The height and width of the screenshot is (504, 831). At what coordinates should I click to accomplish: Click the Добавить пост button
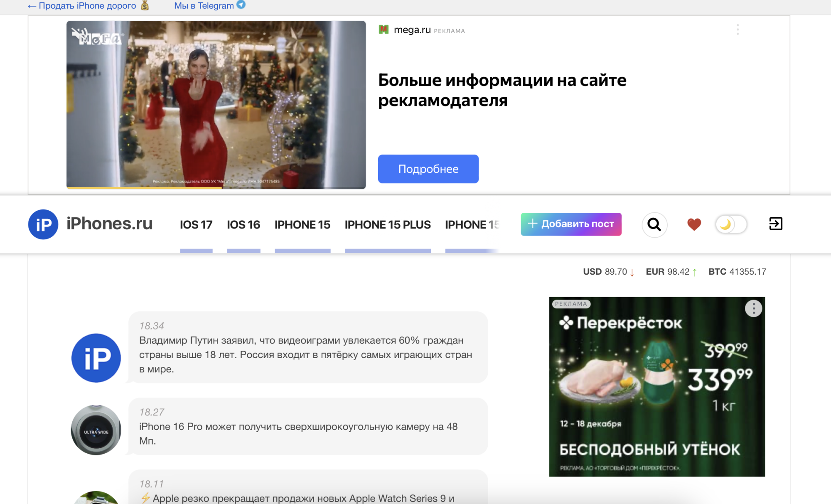click(571, 224)
